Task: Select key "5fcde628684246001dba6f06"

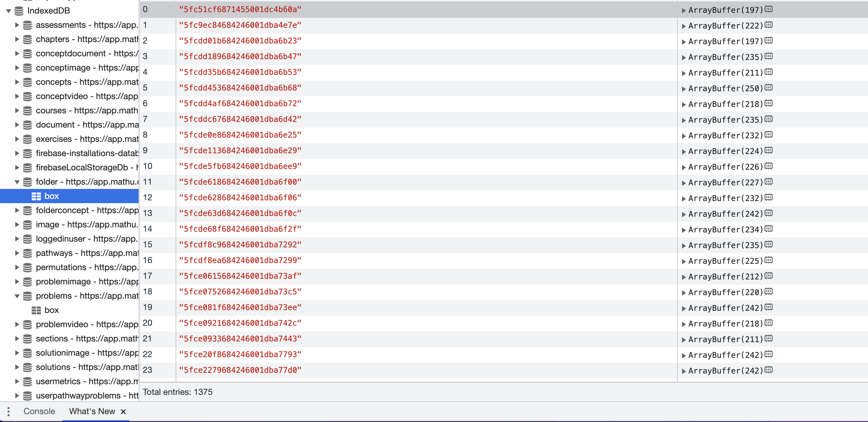Action: 240,198
